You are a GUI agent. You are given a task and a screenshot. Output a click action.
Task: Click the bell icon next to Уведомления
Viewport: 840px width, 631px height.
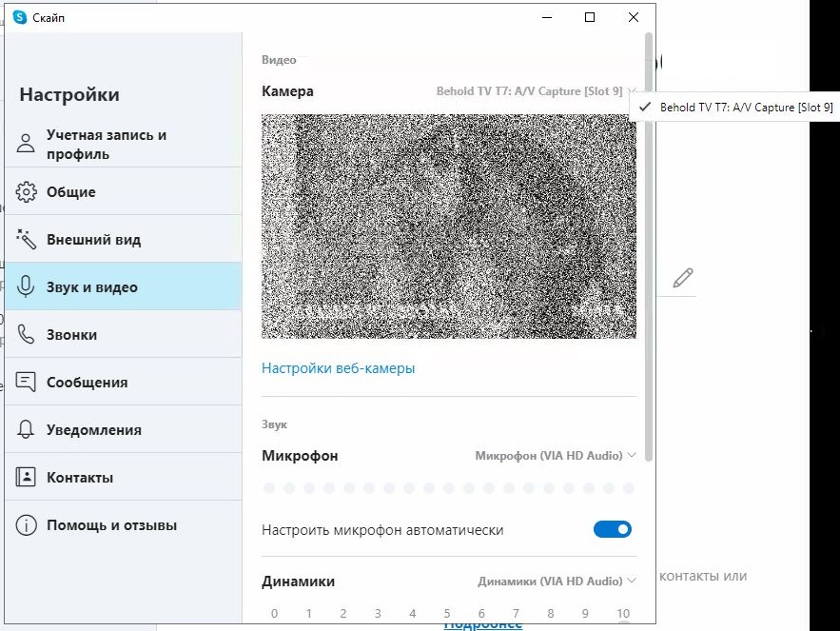click(27, 429)
